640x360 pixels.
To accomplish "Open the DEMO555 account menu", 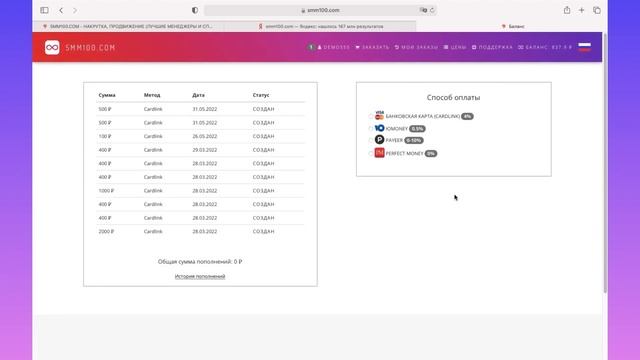I will pyautogui.click(x=333, y=47).
